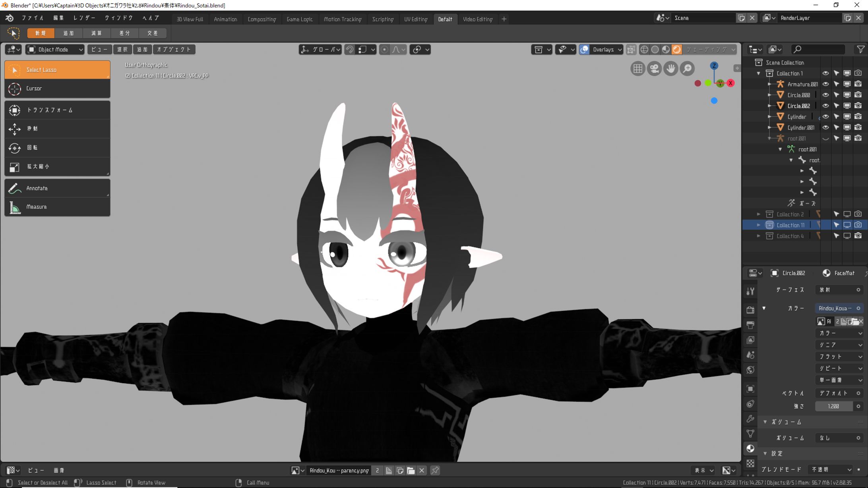Add a new workspace with plus button

click(x=504, y=19)
